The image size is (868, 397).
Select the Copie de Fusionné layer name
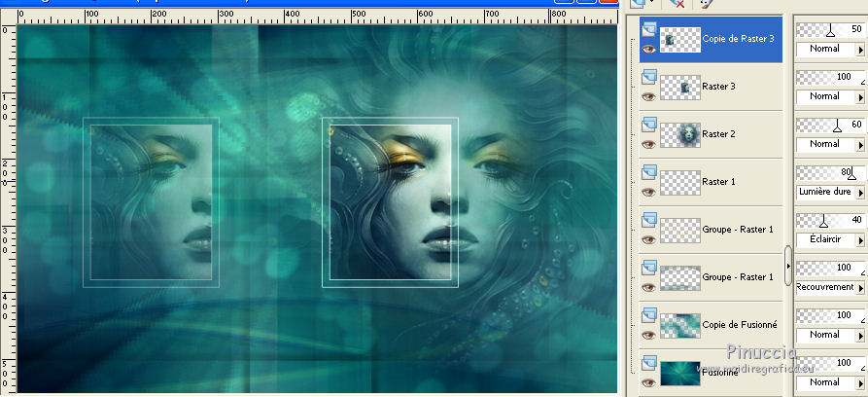click(x=739, y=325)
